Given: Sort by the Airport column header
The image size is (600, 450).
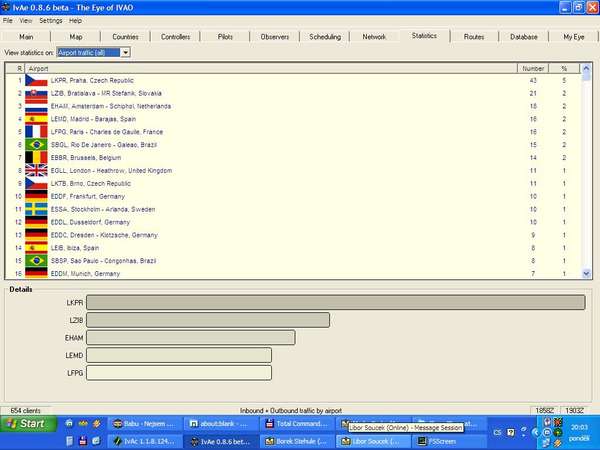Looking at the screenshot, I should click(271, 68).
